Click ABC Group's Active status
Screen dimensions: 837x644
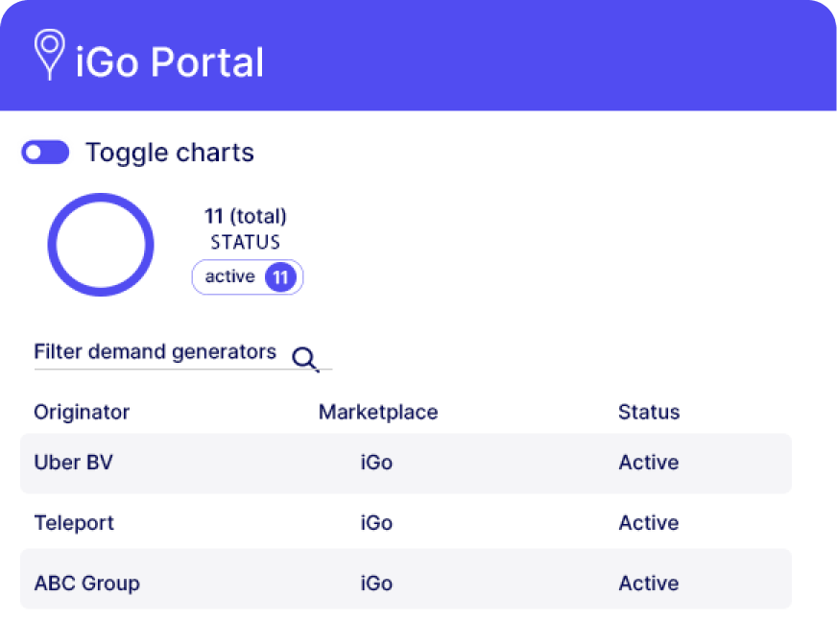point(649,584)
